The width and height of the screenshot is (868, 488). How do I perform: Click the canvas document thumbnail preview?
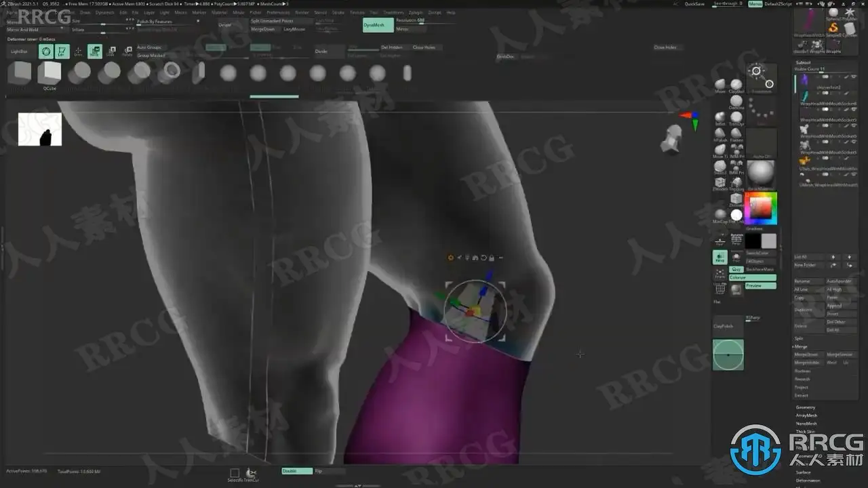coord(39,129)
